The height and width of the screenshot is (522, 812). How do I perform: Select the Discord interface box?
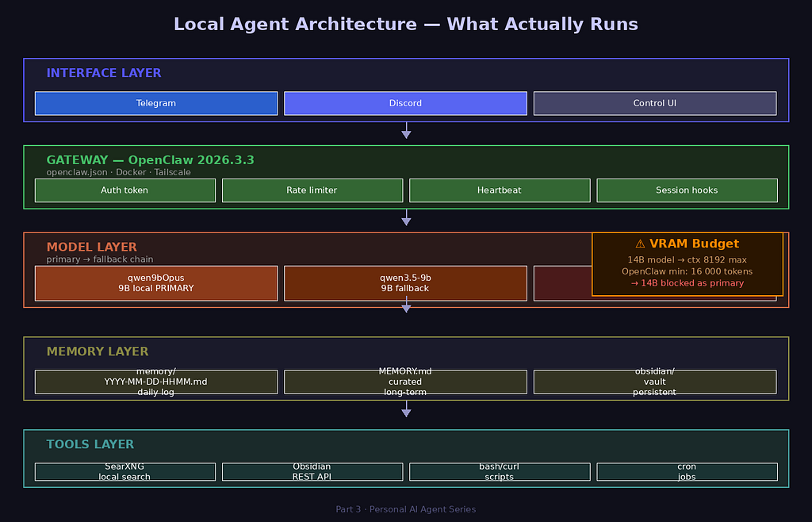coord(405,103)
